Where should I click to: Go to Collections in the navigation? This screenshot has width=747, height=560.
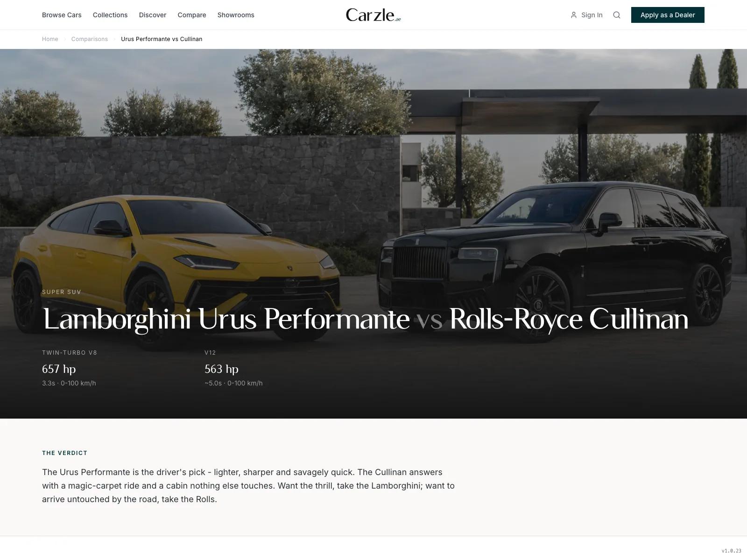click(x=110, y=15)
